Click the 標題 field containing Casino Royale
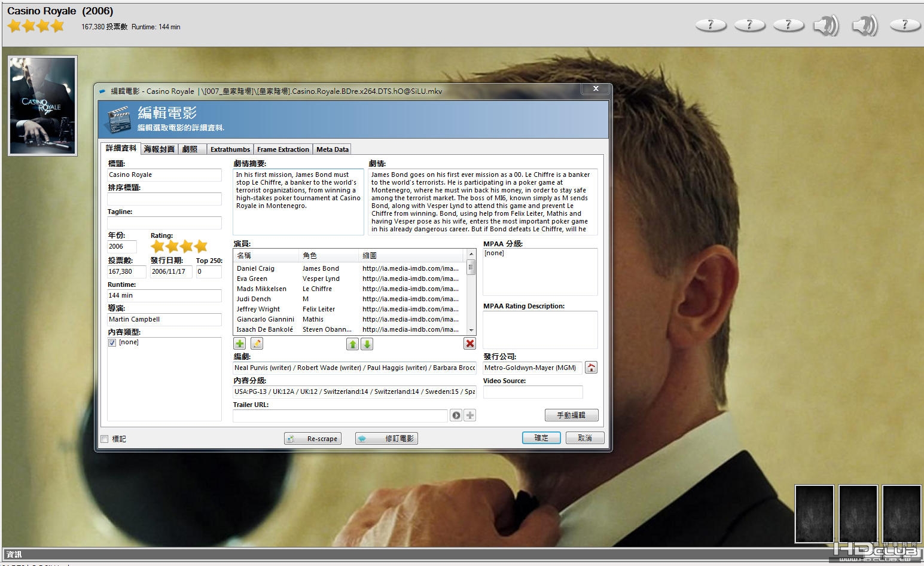This screenshot has height=566, width=924. tap(164, 175)
